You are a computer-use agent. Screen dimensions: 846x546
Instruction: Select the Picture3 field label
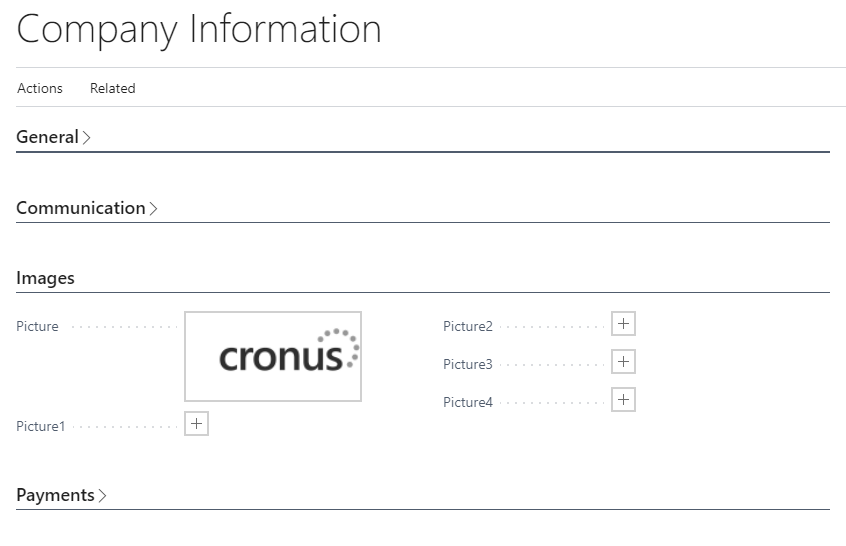[x=468, y=364]
